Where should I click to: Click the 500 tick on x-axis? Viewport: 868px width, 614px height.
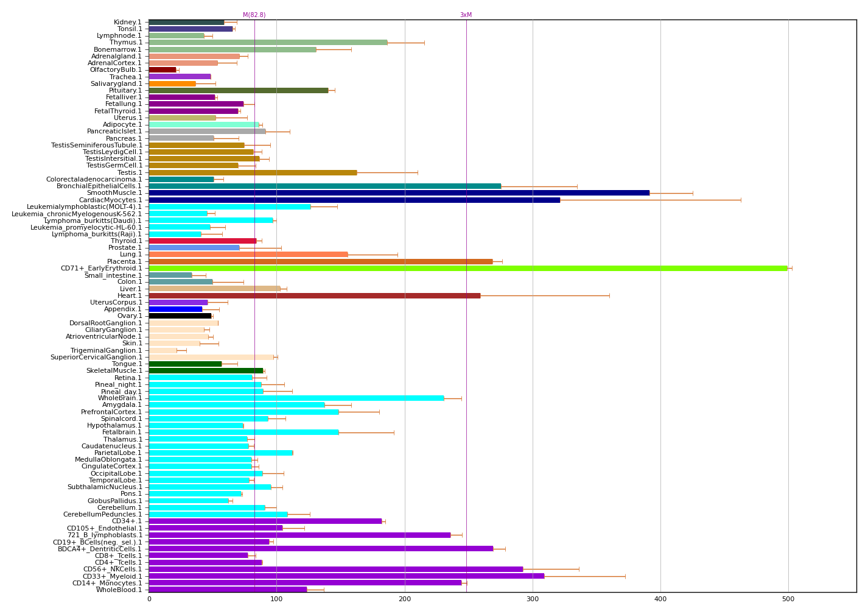(x=788, y=600)
